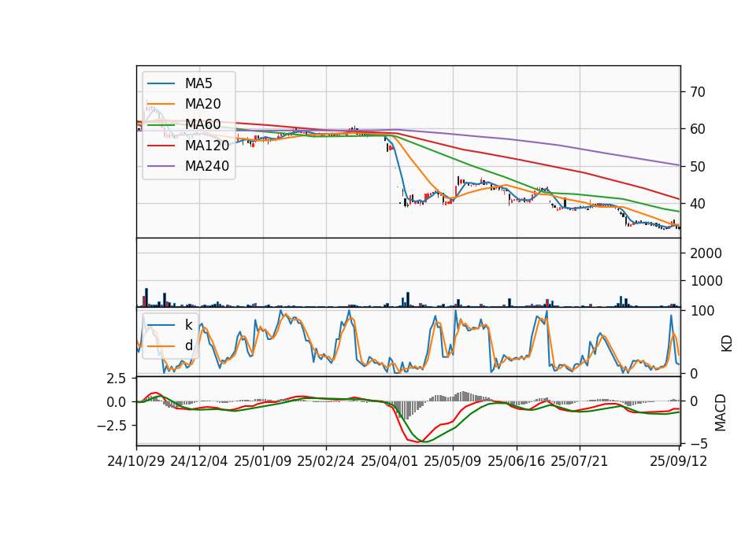
Task: Click the MA240 legend label
Action: [x=207, y=166]
